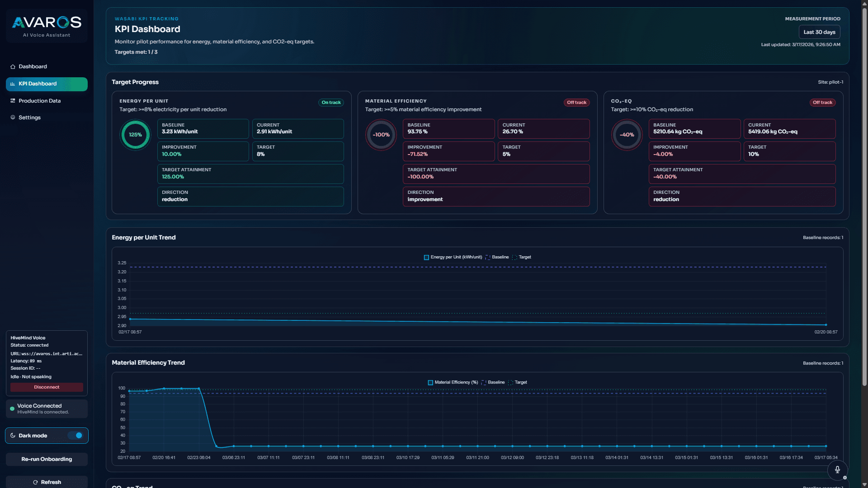Turn off the Dark mode switch
868x488 pixels.
pos(75,436)
